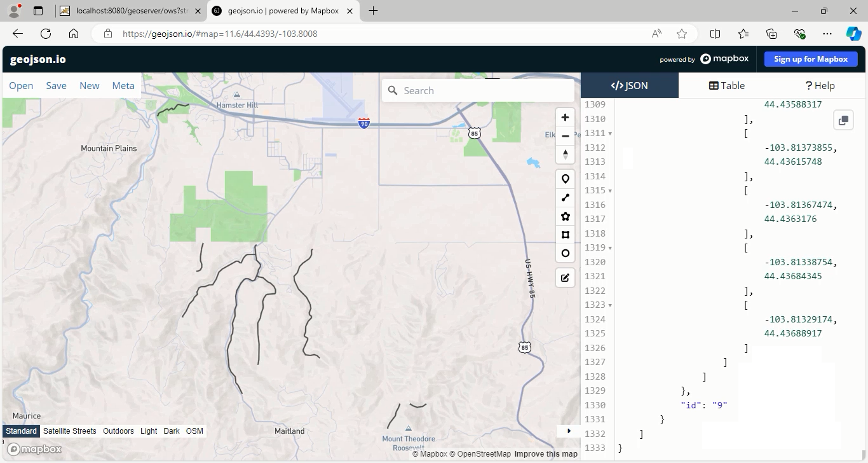Switch to the Table tab

(727, 86)
